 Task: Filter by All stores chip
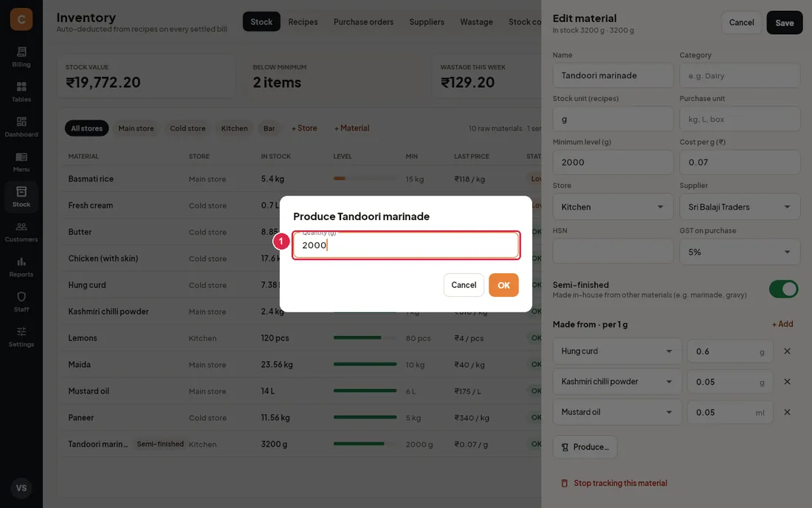[x=86, y=128]
